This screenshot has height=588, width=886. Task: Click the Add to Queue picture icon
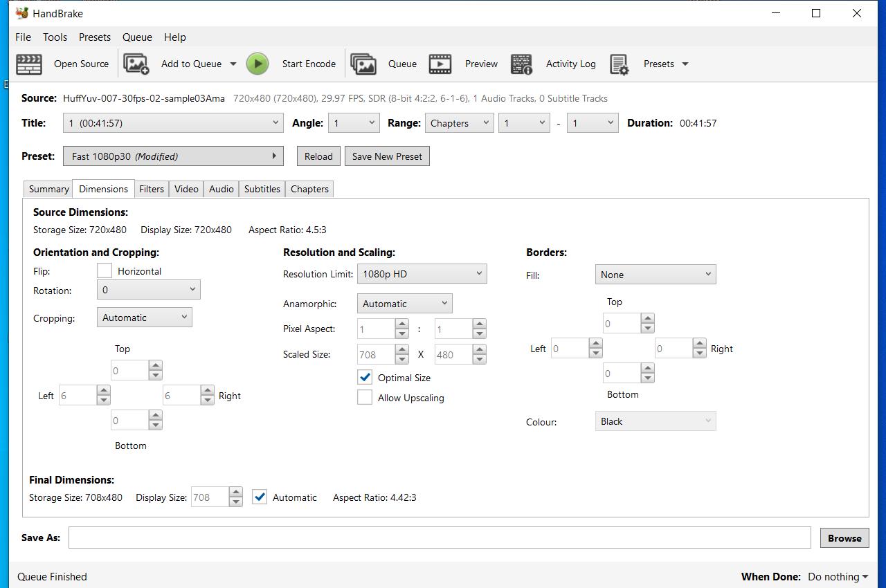(136, 64)
